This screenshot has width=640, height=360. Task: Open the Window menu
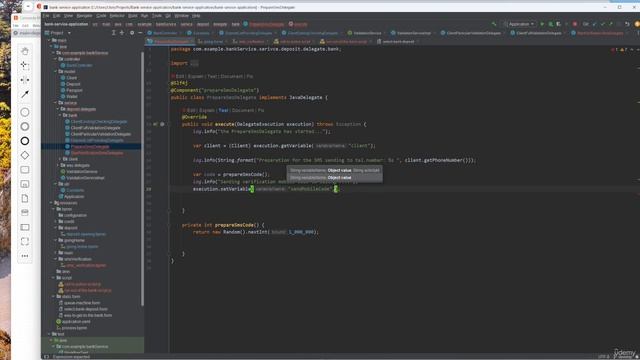[x=182, y=16]
